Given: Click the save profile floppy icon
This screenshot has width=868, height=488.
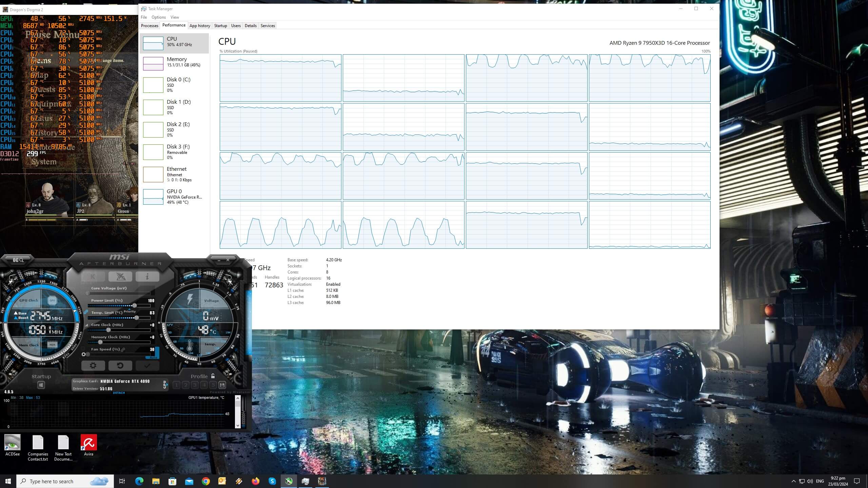Looking at the screenshot, I should 222,385.
